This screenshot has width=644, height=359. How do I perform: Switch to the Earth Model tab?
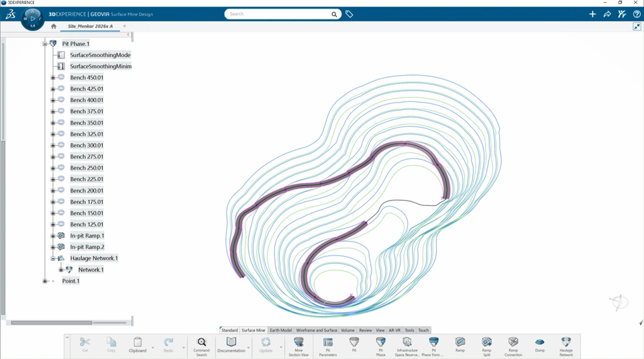click(280, 330)
